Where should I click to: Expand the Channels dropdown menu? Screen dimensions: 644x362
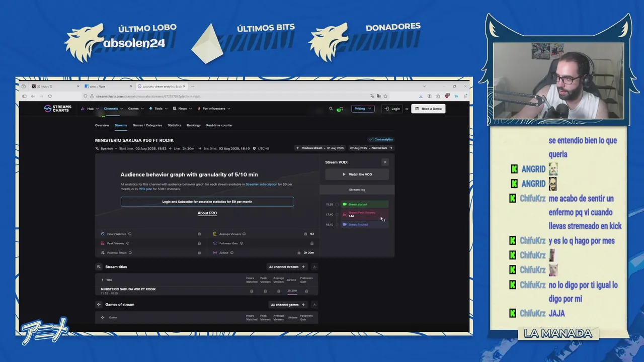[x=112, y=109]
